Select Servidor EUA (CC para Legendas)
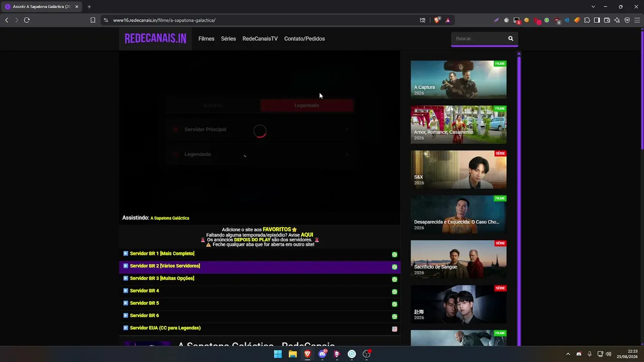The height and width of the screenshot is (362, 644). 165,328
